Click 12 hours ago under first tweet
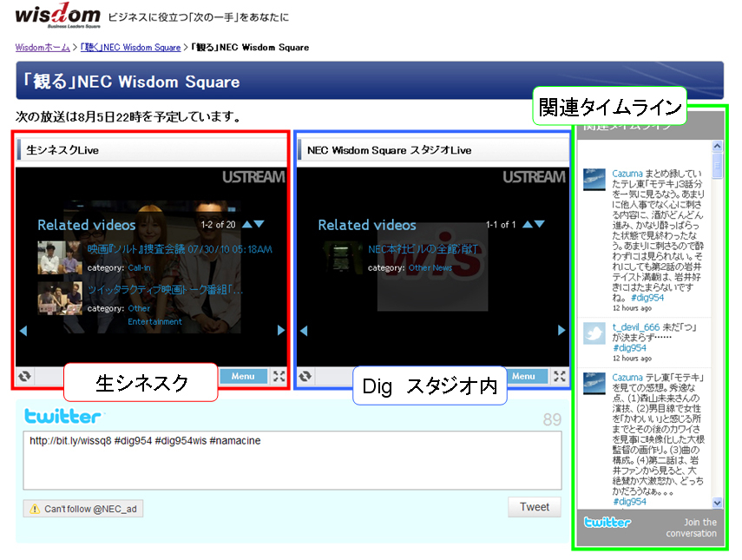742x560 pixels. (632, 308)
